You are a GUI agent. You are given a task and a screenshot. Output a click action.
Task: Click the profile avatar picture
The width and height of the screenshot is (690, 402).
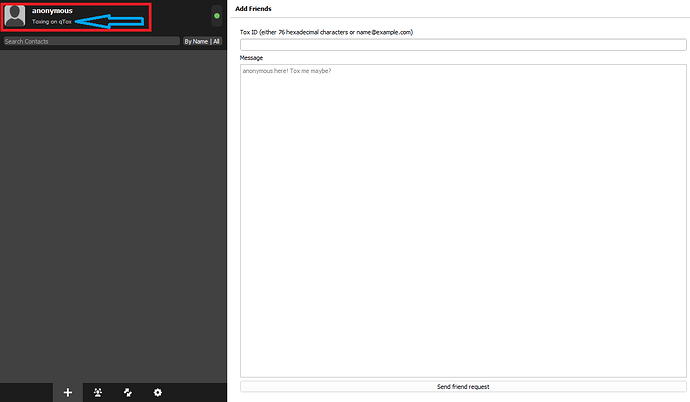coord(16,16)
